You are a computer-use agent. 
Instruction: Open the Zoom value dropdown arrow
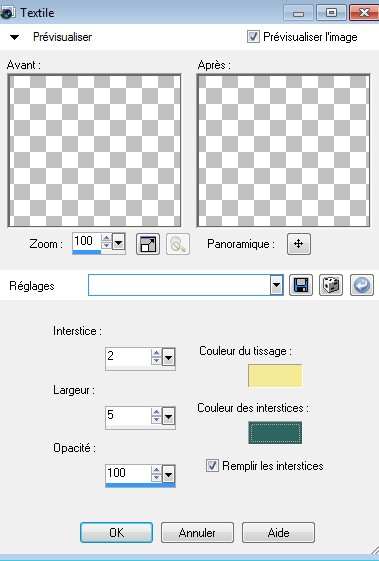coord(118,243)
